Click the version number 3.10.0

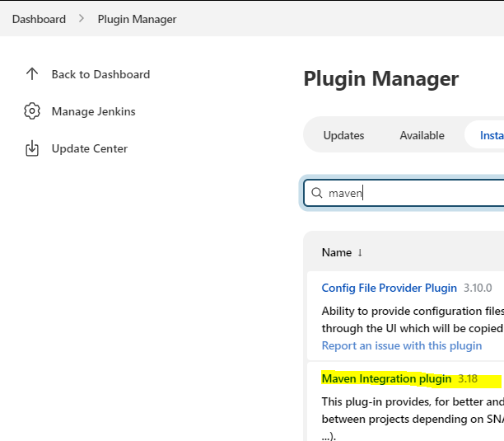tap(478, 288)
